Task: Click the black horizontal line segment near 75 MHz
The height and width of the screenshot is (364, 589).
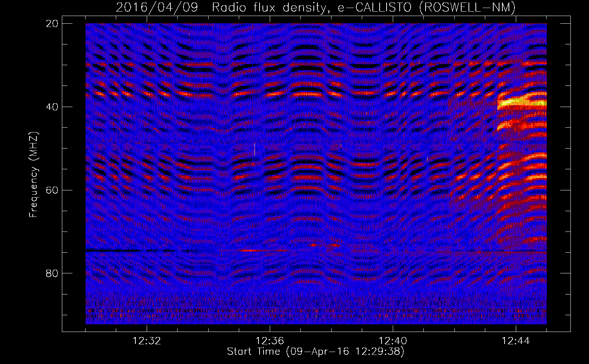Action: click(113, 250)
